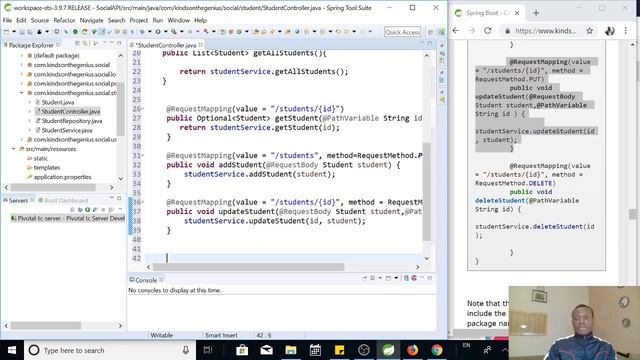
Task: Open the Window menu
Action: (x=179, y=20)
